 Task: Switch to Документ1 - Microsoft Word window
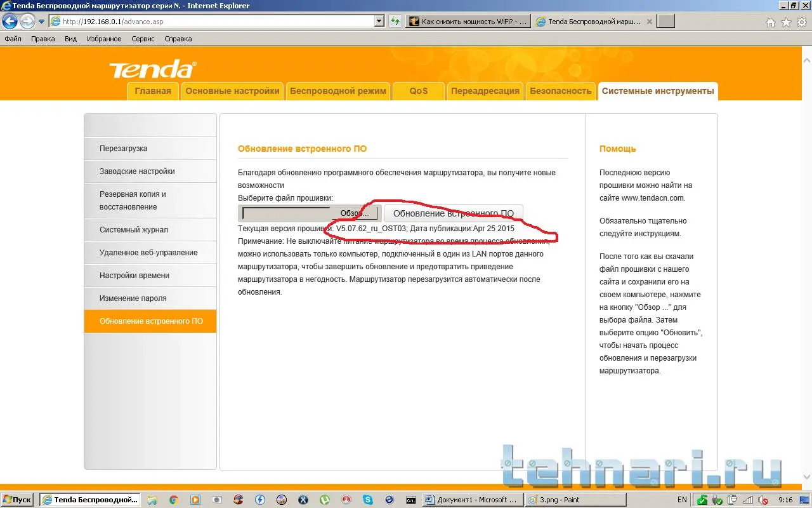[473, 500]
